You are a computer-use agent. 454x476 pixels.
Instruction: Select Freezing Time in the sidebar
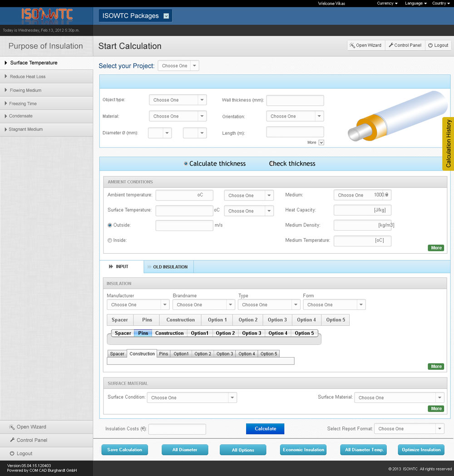pos(46,103)
